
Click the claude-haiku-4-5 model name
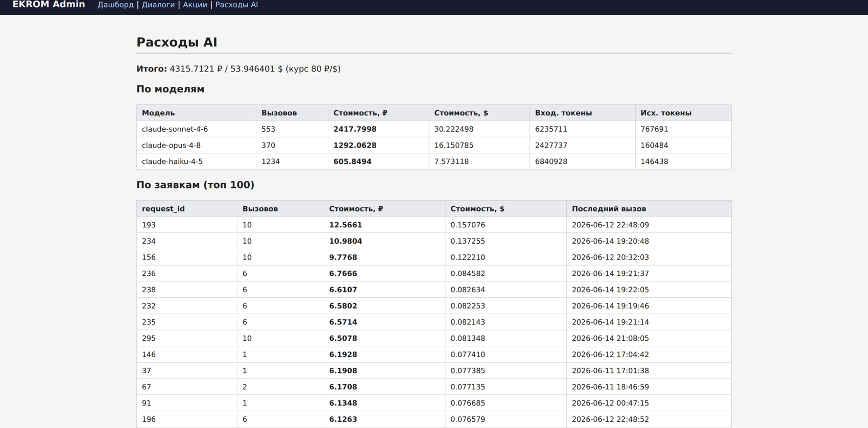(172, 161)
